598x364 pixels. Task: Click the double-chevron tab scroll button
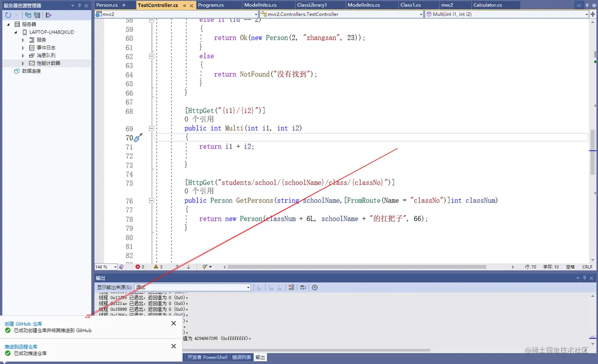point(579,5)
